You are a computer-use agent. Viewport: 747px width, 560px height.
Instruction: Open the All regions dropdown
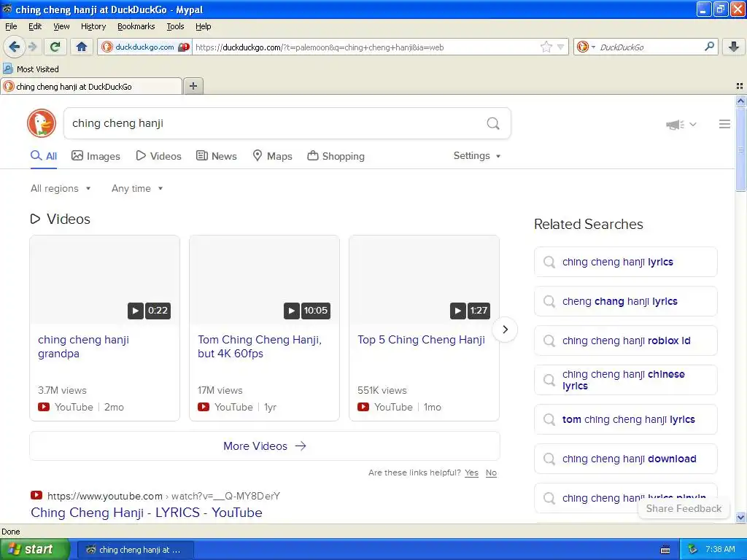61,189
